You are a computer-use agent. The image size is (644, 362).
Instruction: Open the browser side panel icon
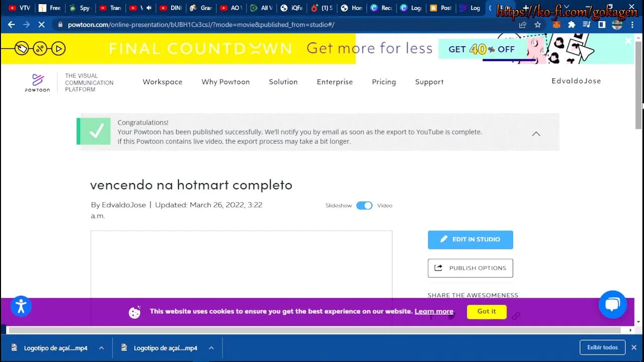pyautogui.click(x=602, y=25)
